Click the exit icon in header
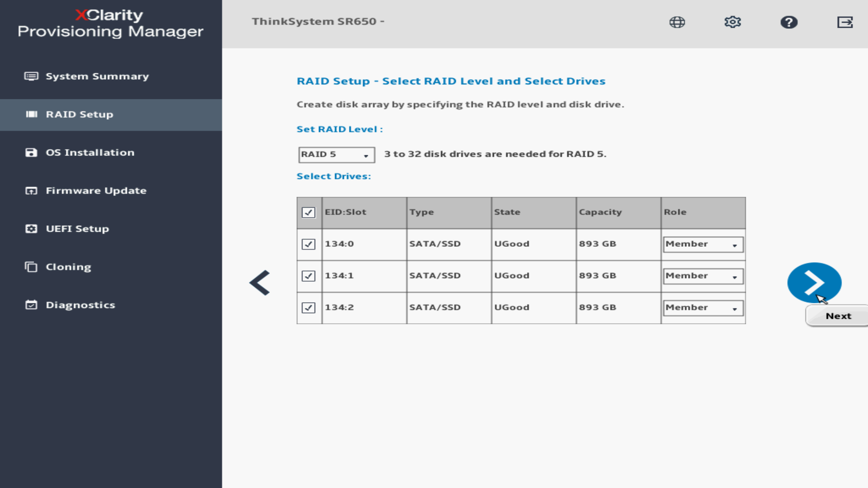This screenshot has height=488, width=868. point(845,22)
